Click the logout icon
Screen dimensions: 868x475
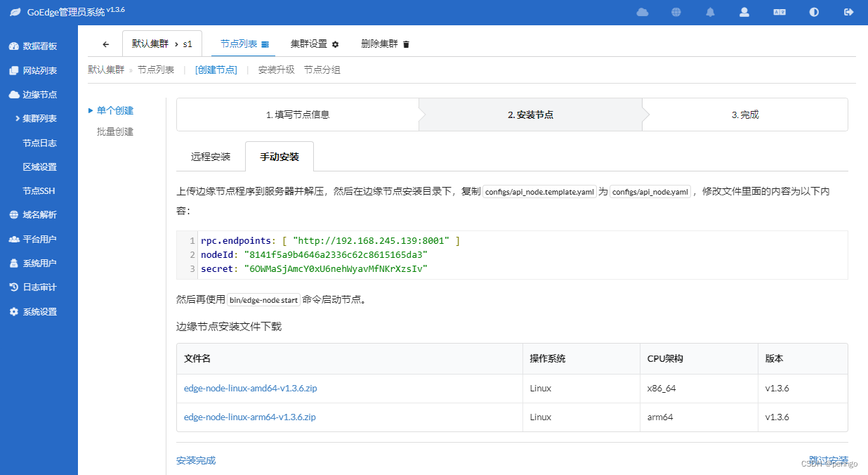(x=848, y=13)
